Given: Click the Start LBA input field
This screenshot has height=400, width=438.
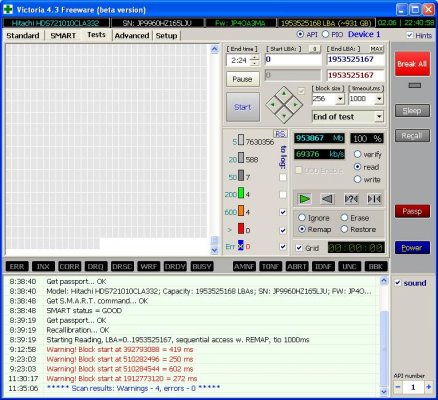Looking at the screenshot, I should [x=293, y=60].
